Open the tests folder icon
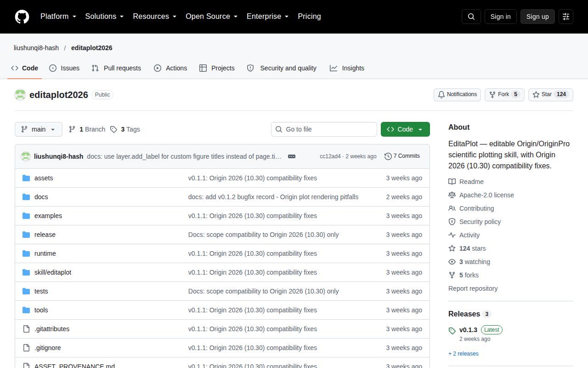 tap(26, 291)
